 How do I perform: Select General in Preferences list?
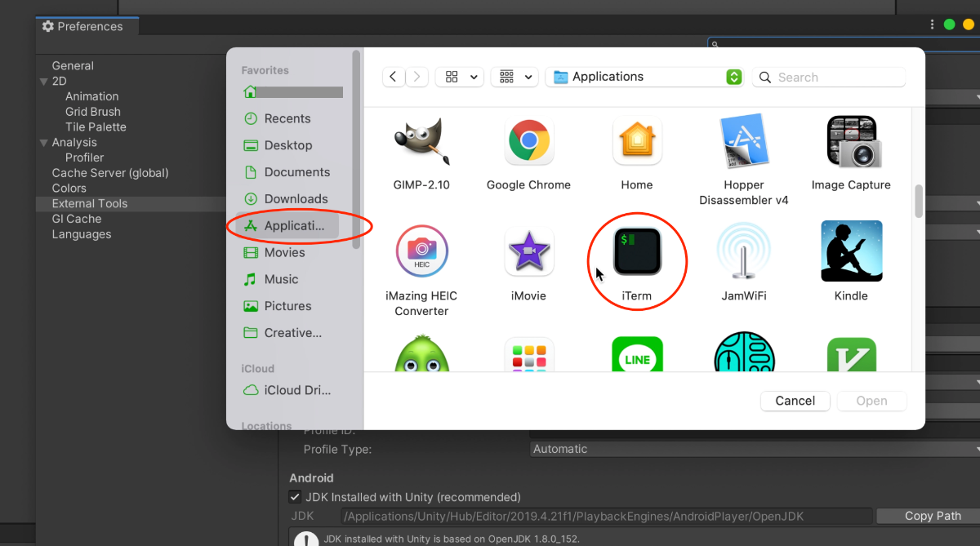[73, 66]
